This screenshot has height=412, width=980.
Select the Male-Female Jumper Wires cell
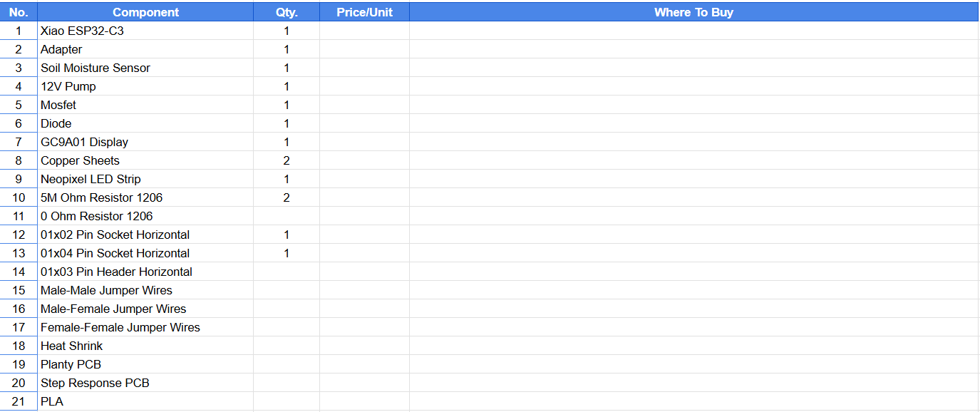point(145,309)
